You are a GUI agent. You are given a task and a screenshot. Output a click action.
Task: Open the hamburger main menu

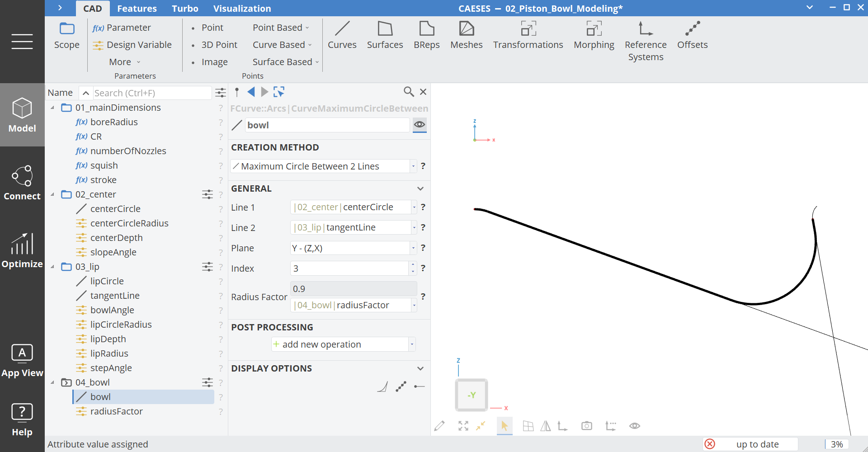[22, 42]
